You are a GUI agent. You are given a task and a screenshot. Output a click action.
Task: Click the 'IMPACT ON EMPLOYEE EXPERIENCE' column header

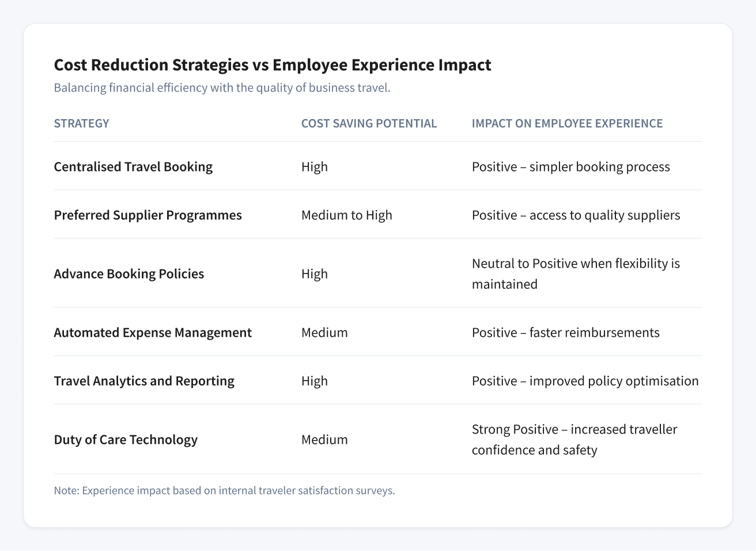[568, 123]
